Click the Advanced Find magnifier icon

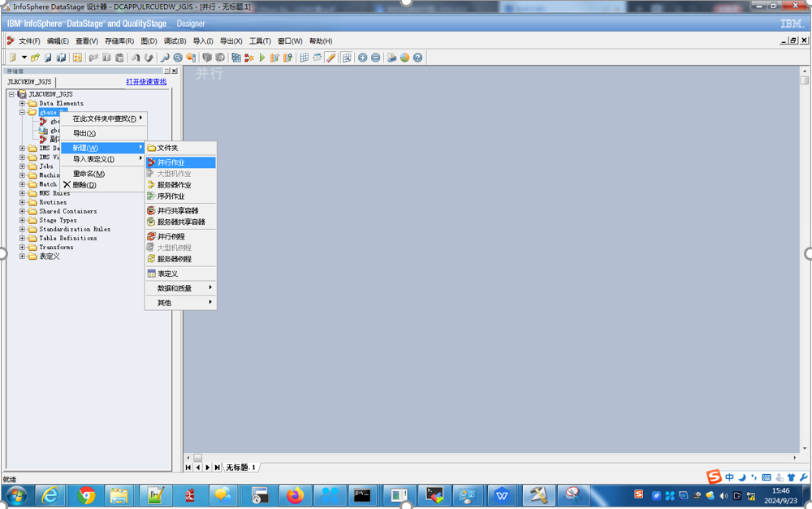[x=178, y=58]
